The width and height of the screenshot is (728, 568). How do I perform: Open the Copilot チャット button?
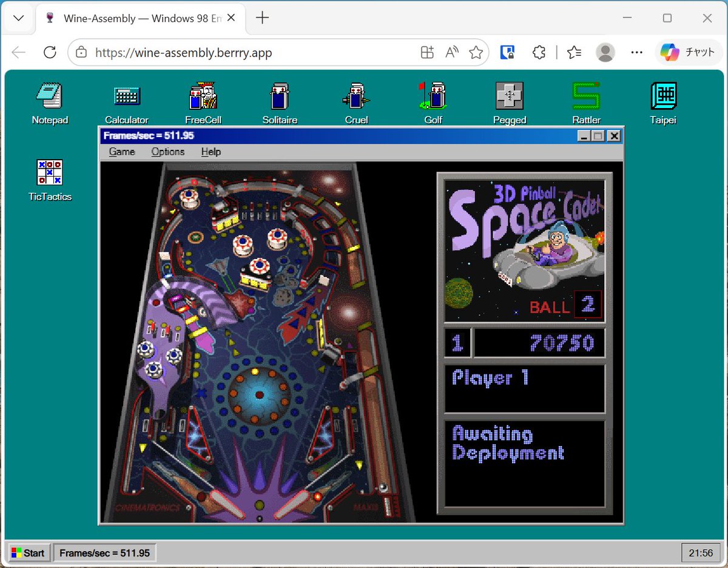pos(689,53)
